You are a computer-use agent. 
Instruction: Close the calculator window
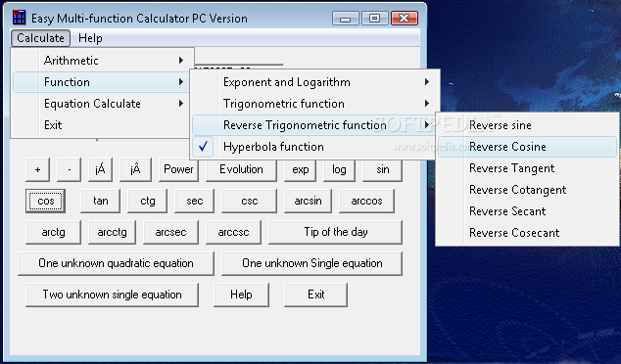[x=404, y=19]
